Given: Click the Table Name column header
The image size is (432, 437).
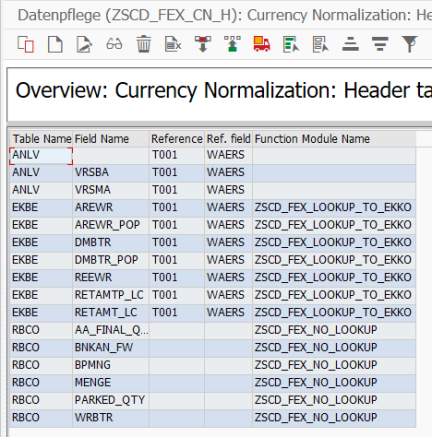Looking at the screenshot, I should pos(41,139).
